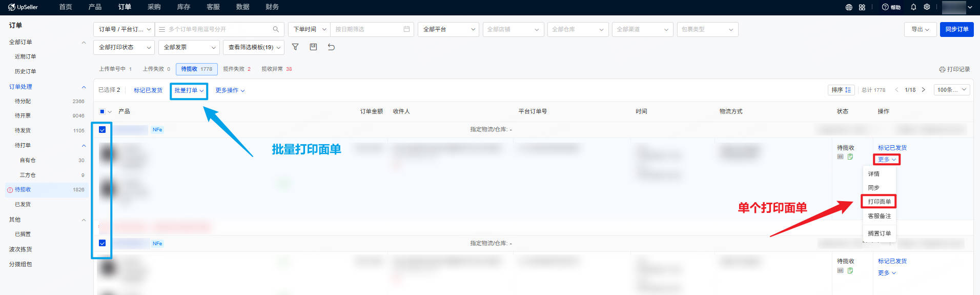The height and width of the screenshot is (295, 980).
Task: Uncheck the first order row checkbox
Action: point(102,129)
